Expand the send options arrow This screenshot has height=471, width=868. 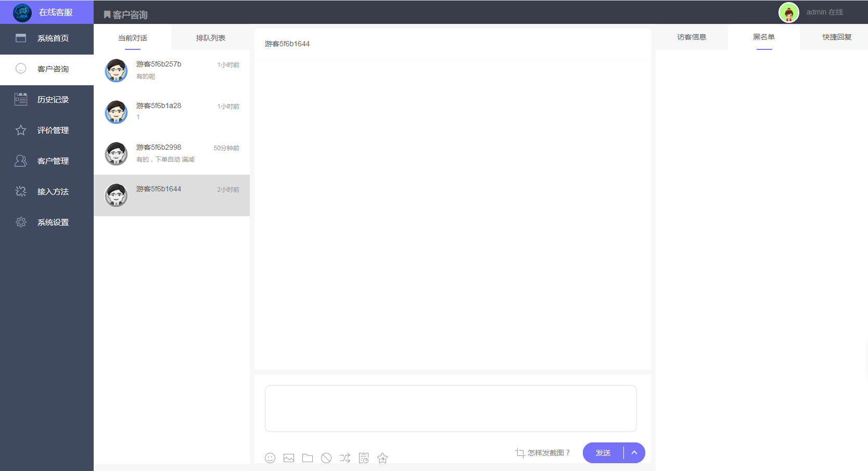[634, 453]
